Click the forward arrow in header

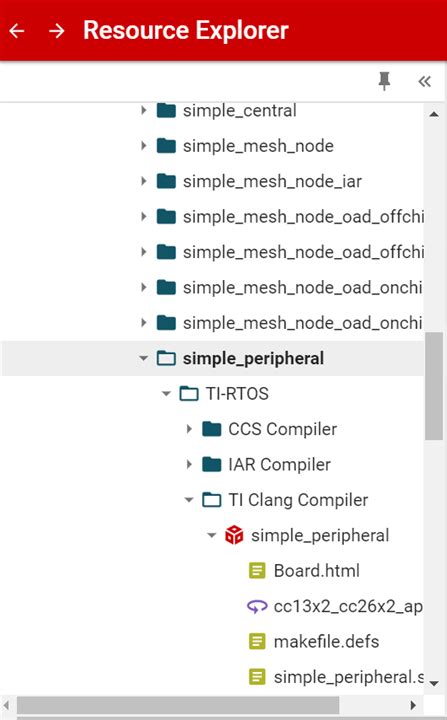(x=57, y=31)
